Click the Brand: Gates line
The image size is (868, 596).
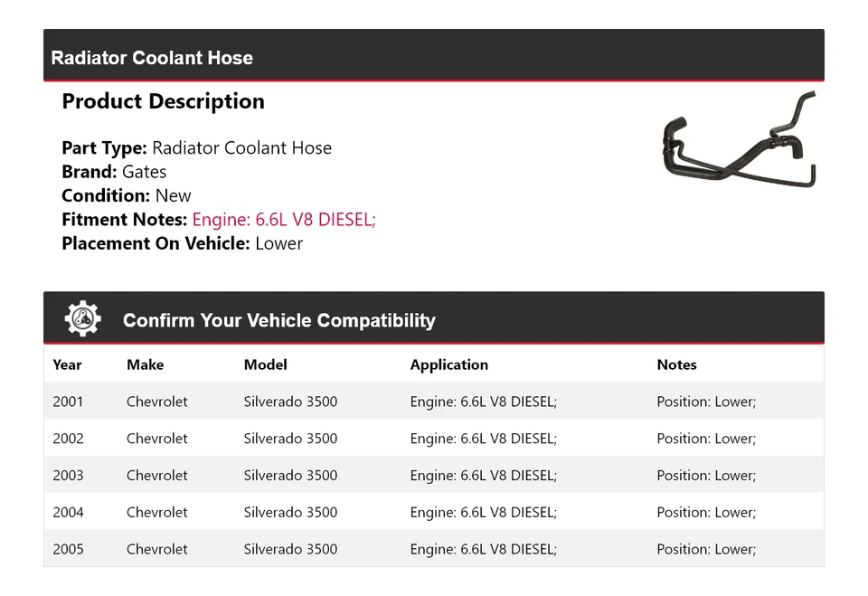[114, 172]
